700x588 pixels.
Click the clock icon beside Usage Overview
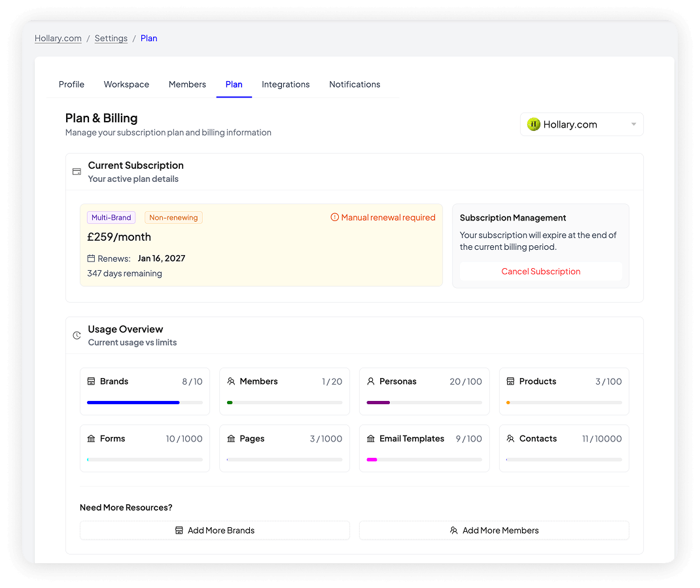(77, 336)
